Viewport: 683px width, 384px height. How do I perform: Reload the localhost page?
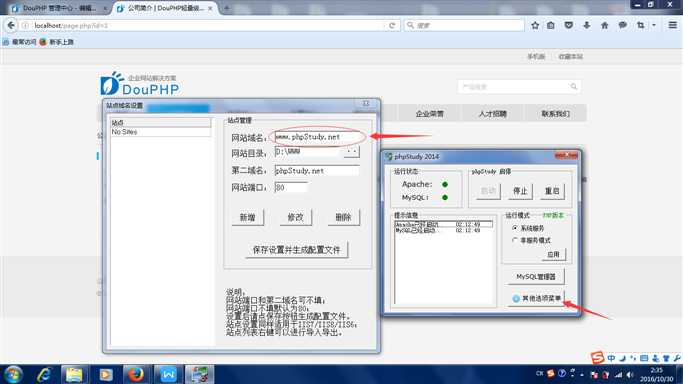click(x=392, y=26)
